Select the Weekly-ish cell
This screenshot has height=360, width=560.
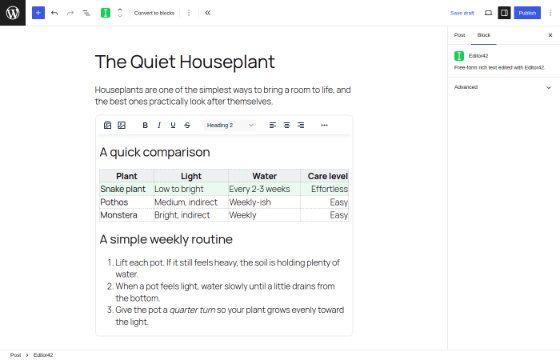[265, 202]
